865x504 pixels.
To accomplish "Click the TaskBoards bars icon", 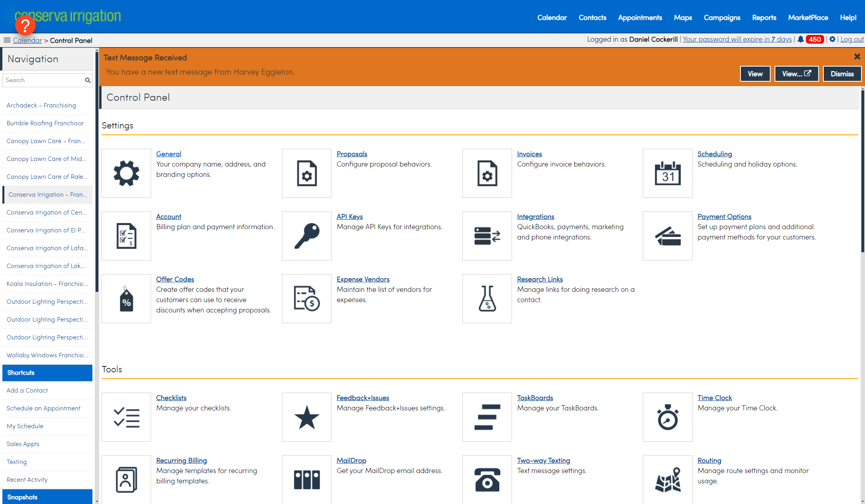I will pos(487,417).
